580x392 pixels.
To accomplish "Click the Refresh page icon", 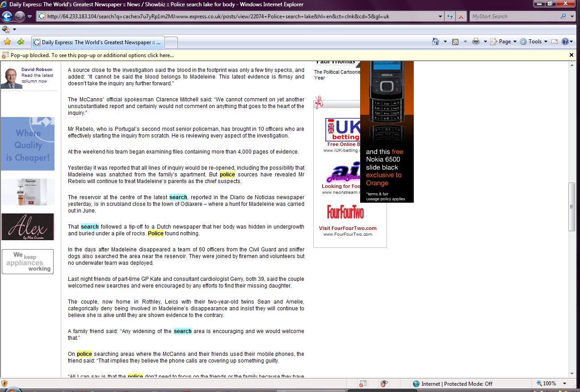I will click(450, 17).
